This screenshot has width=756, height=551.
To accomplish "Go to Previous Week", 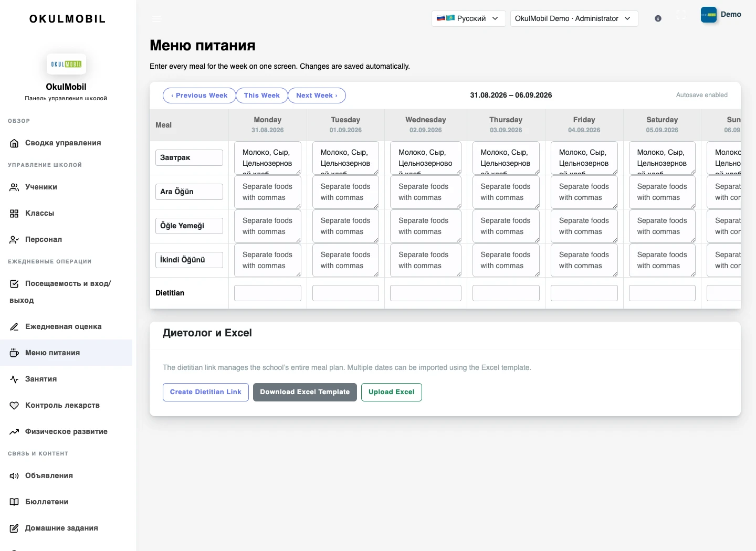I will pyautogui.click(x=199, y=96).
